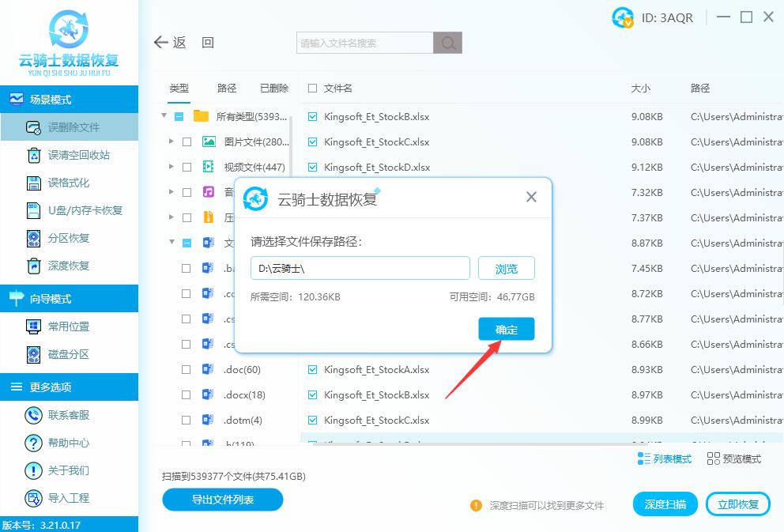Uncheck the first Kingsoft_Et_StockB.xlsx 9.08KB row
The height and width of the screenshot is (532, 784).
pos(312,116)
